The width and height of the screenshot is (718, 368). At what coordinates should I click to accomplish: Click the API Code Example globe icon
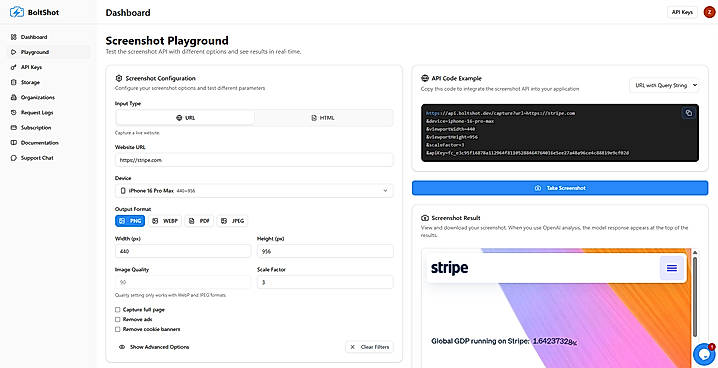point(424,78)
